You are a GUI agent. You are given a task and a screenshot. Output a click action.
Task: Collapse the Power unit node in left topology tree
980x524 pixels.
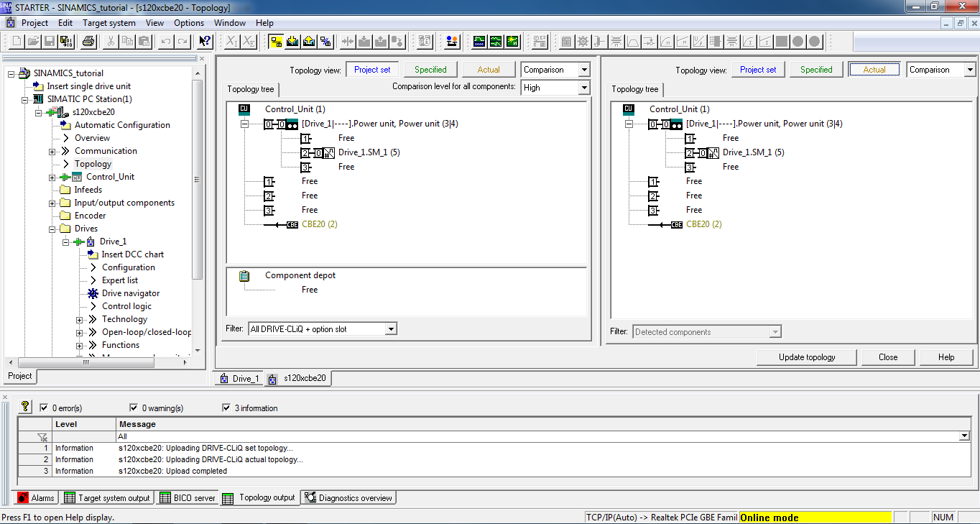(x=244, y=124)
